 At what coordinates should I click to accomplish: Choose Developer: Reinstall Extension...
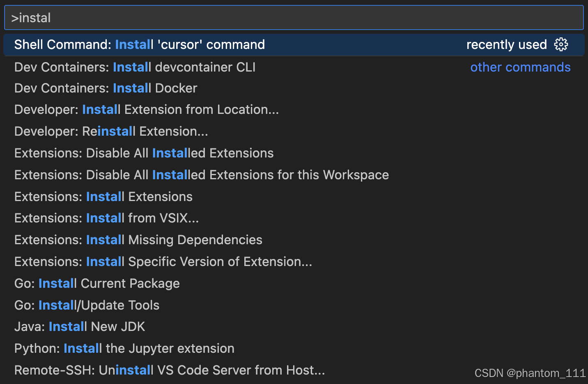(294, 131)
